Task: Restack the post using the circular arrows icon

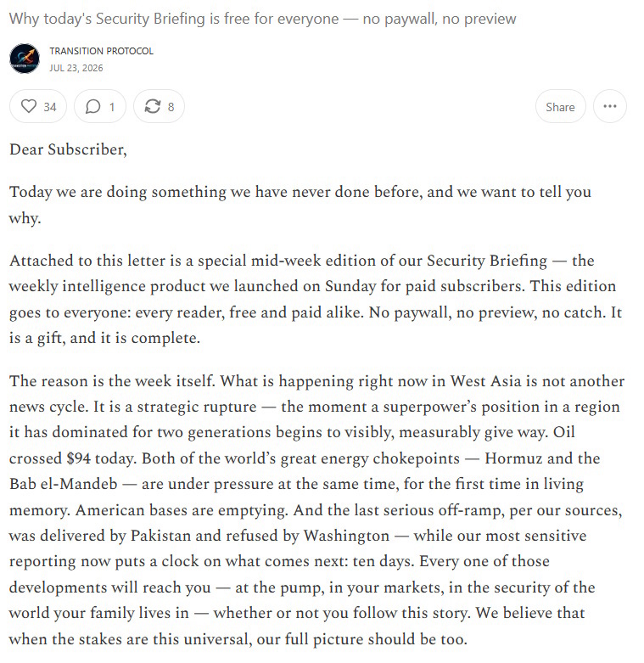Action: [152, 106]
